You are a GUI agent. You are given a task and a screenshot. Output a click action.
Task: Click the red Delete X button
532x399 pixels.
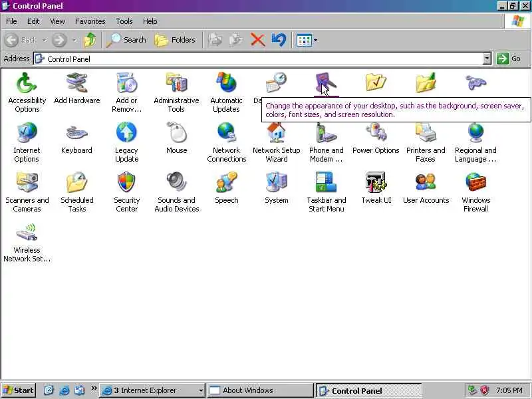click(x=257, y=40)
